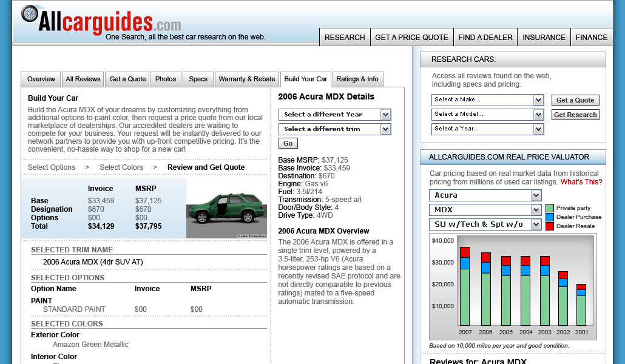Follow the What's This? link
The image size is (625, 364).
click(x=581, y=182)
